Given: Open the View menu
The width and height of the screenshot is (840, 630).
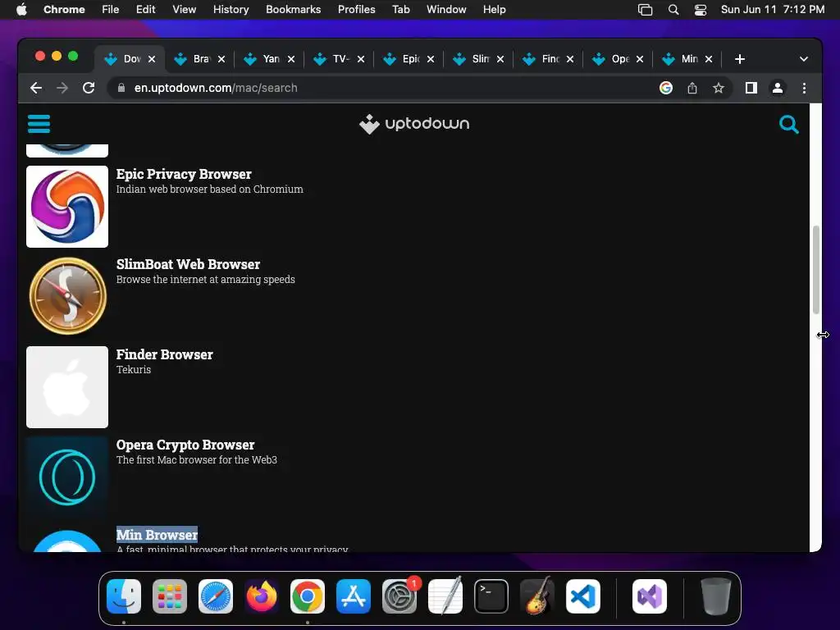Looking at the screenshot, I should tap(184, 10).
